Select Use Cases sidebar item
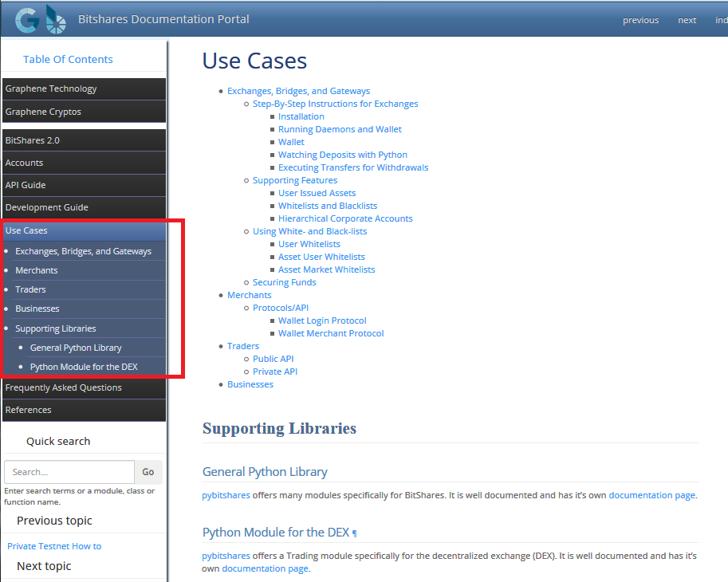 84,230
